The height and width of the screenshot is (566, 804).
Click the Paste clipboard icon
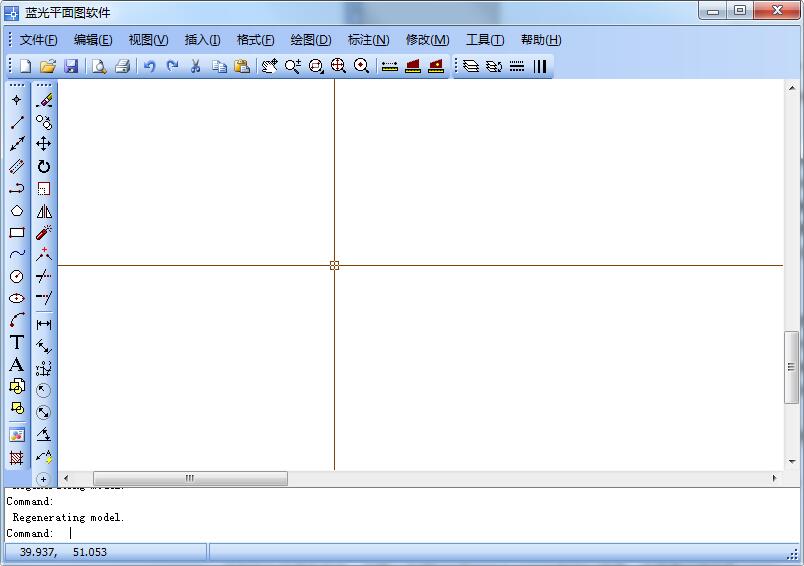coord(242,66)
